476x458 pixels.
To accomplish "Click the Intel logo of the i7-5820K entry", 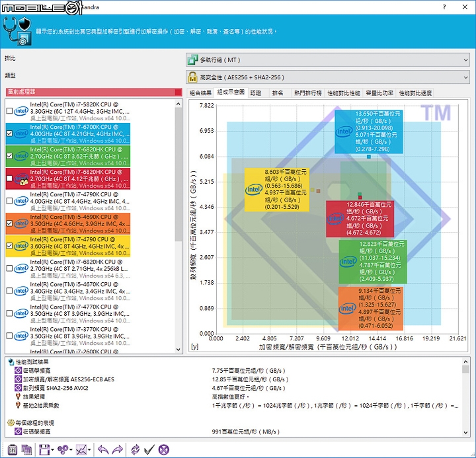I will [21, 111].
